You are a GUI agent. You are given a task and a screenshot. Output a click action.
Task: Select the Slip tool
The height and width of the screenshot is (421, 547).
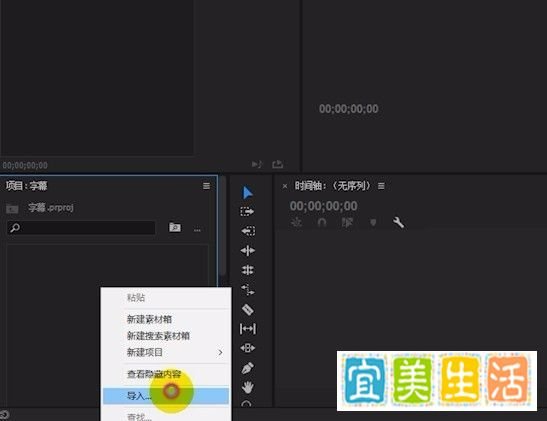[248, 329]
